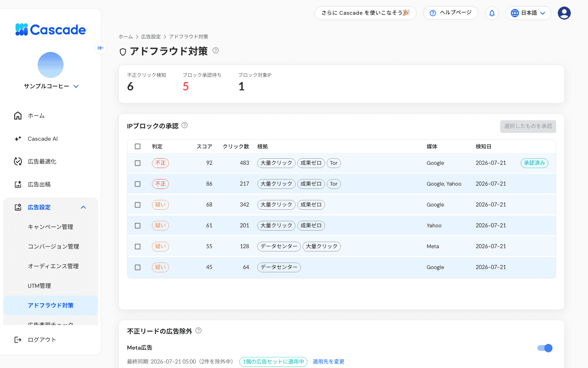The height and width of the screenshot is (368, 588).
Task: Click the サンプルコーヒー account avatar
Action: point(51,65)
